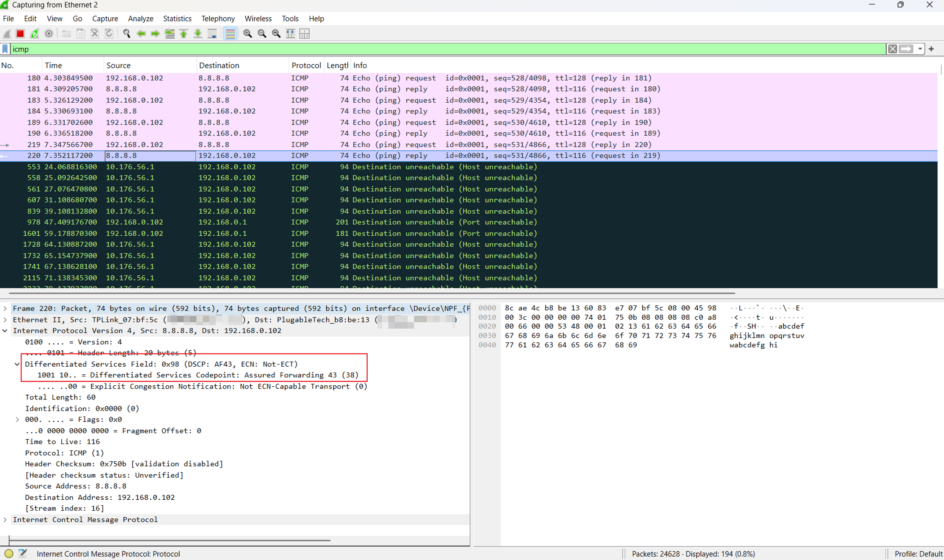944x560 pixels.
Task: Collapse Internet Protocol Version 4 node
Action: point(5,331)
